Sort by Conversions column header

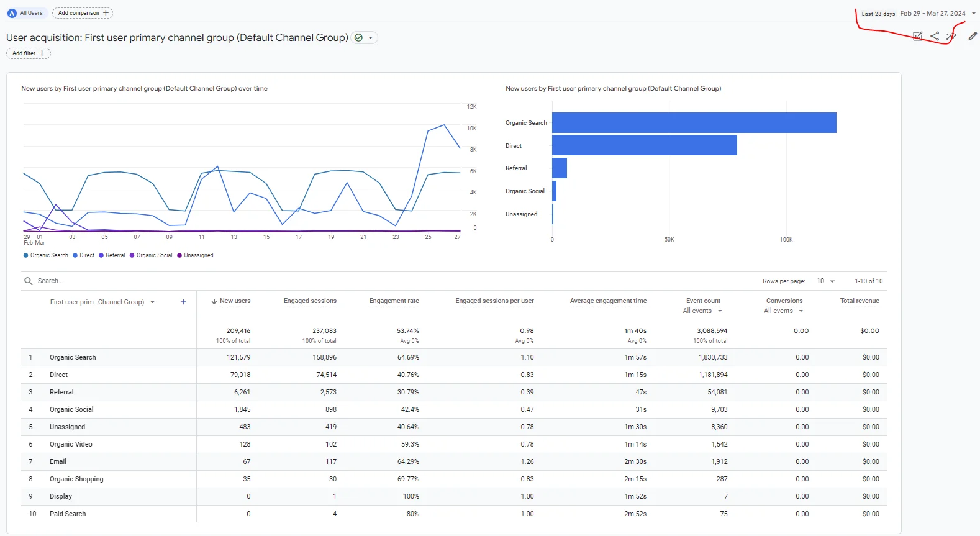pos(784,301)
